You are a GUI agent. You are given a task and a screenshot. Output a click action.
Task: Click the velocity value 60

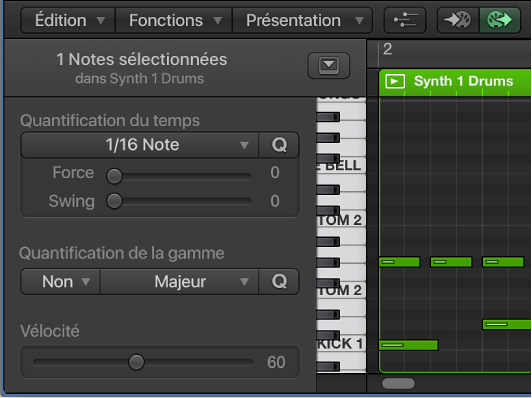276,362
